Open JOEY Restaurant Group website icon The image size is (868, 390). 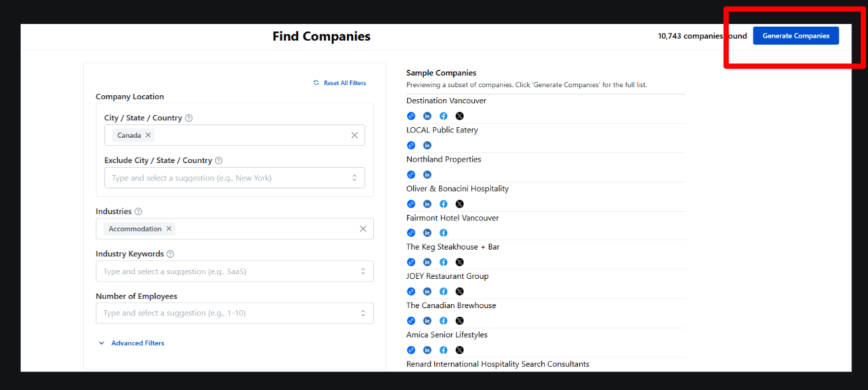pyautogui.click(x=411, y=292)
